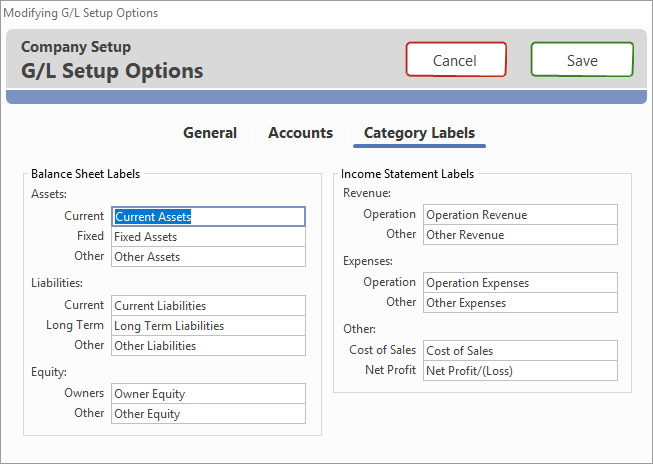The width and height of the screenshot is (653, 464).
Task: Edit the Owner Equity label field
Action: [208, 394]
